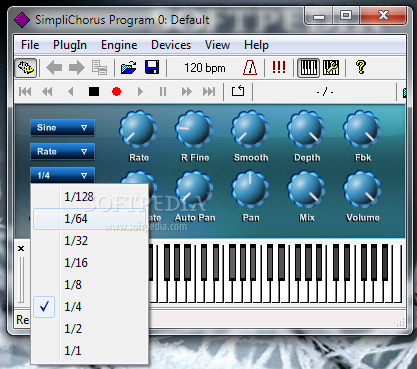The width and height of the screenshot is (417, 369).
Task: Open the Engine menu
Action: pyautogui.click(x=119, y=45)
